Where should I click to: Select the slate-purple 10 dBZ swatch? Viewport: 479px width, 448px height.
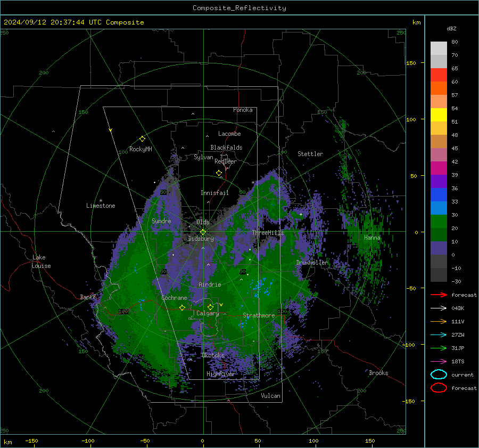tap(439, 248)
